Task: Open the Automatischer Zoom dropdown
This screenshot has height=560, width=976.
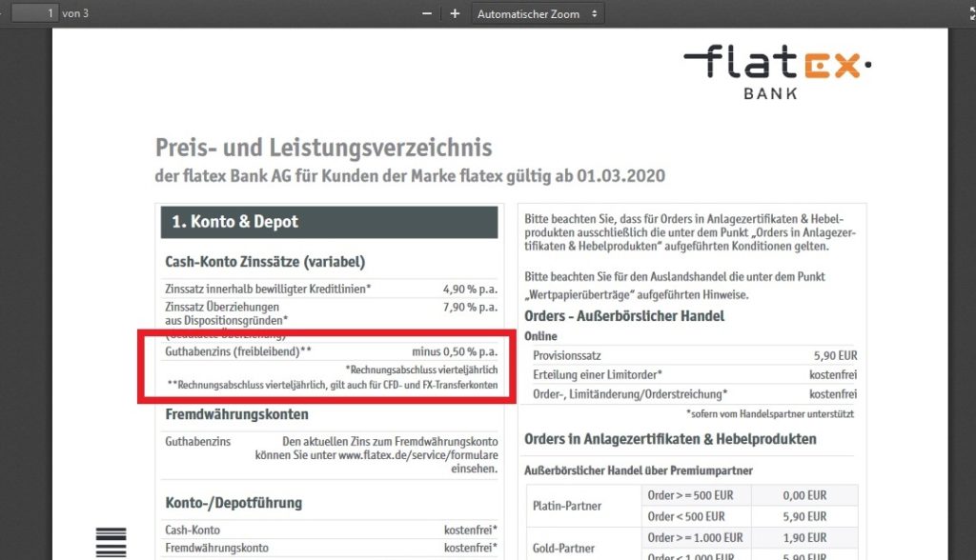Action: point(538,13)
